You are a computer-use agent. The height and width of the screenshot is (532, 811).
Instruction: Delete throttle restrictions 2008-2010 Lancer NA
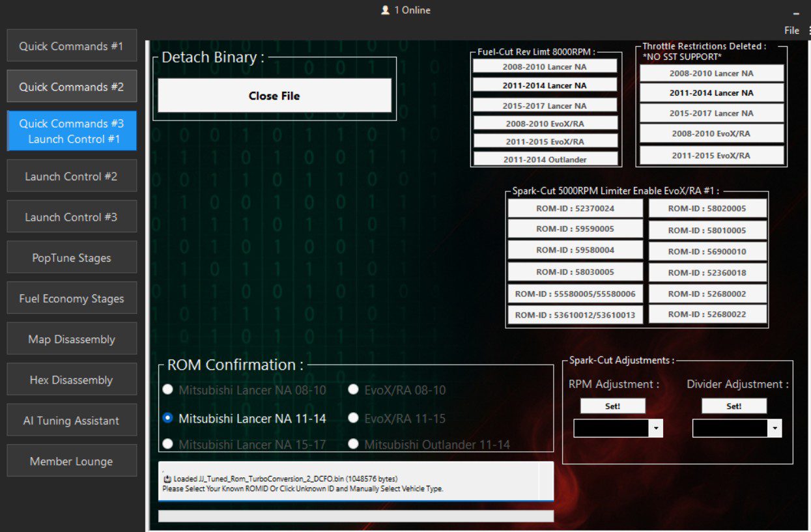coord(711,73)
